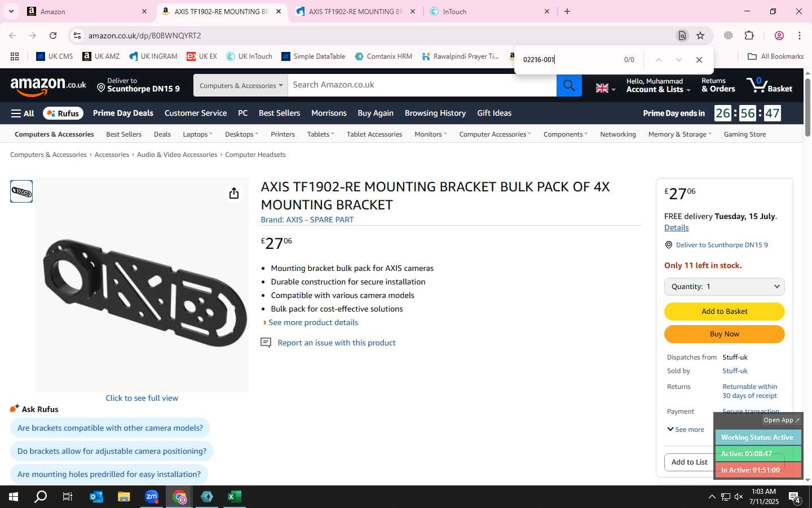Reload the page with the refresh icon
This screenshot has height=508, width=812.
tap(53, 36)
